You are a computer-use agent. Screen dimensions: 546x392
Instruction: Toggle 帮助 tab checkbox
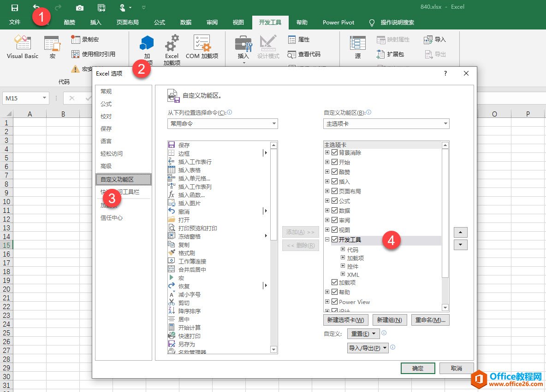(335, 292)
